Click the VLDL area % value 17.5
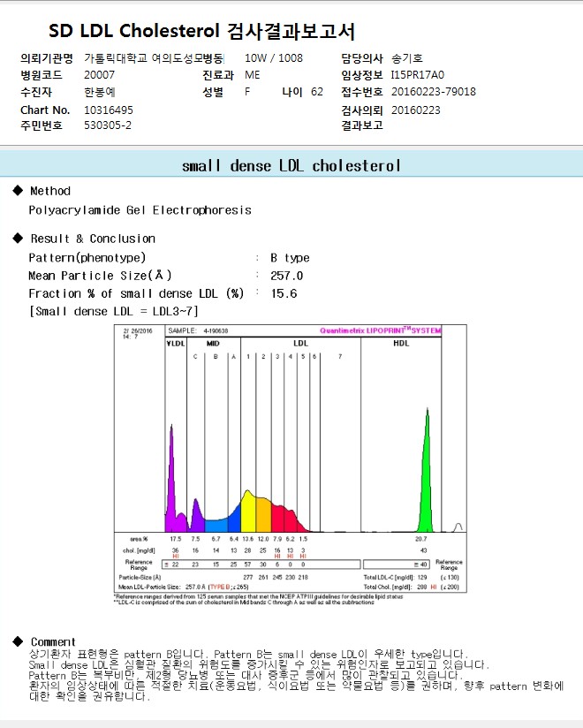 click(x=176, y=539)
